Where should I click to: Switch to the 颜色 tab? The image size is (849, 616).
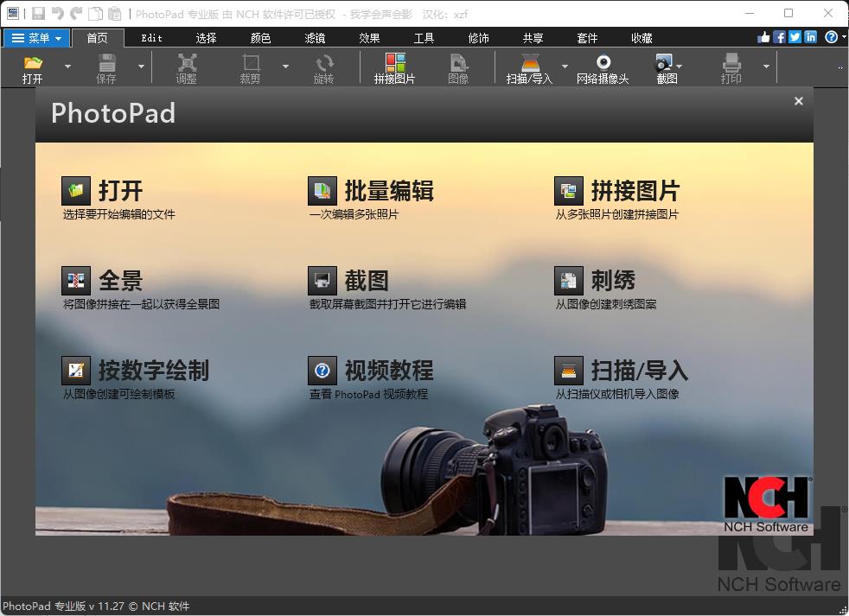pos(260,38)
